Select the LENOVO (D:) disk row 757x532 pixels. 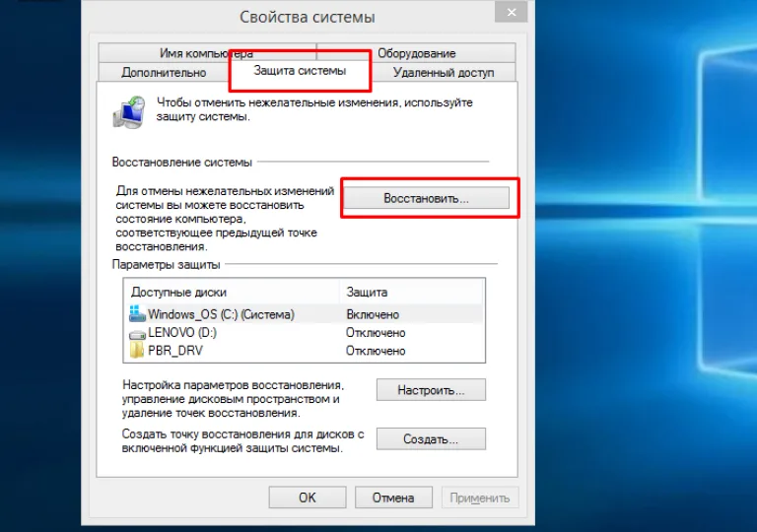point(305,333)
